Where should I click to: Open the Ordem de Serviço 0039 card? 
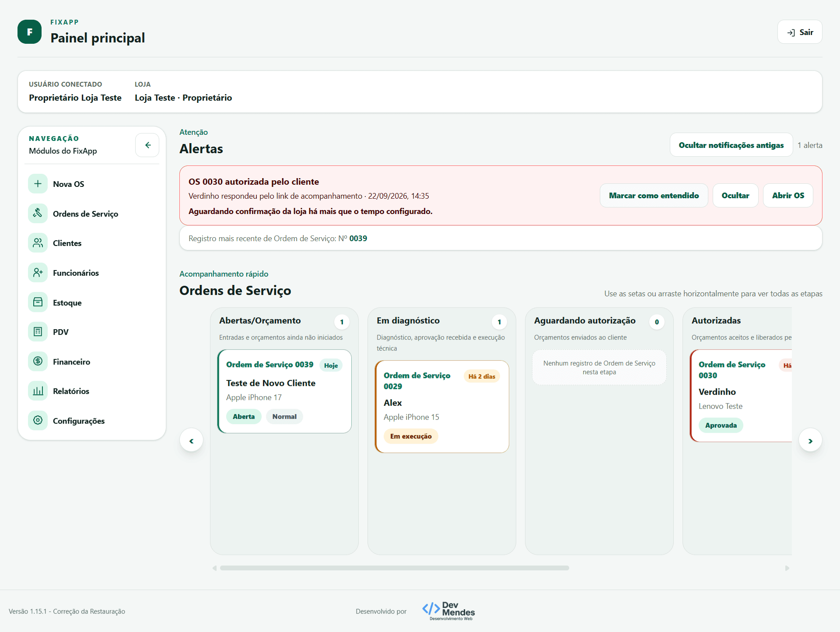click(x=284, y=391)
